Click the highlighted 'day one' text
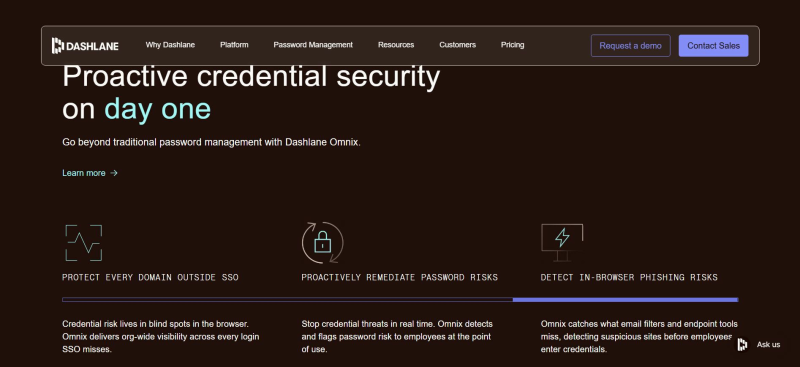Viewport: 800px width, 367px height. click(158, 109)
